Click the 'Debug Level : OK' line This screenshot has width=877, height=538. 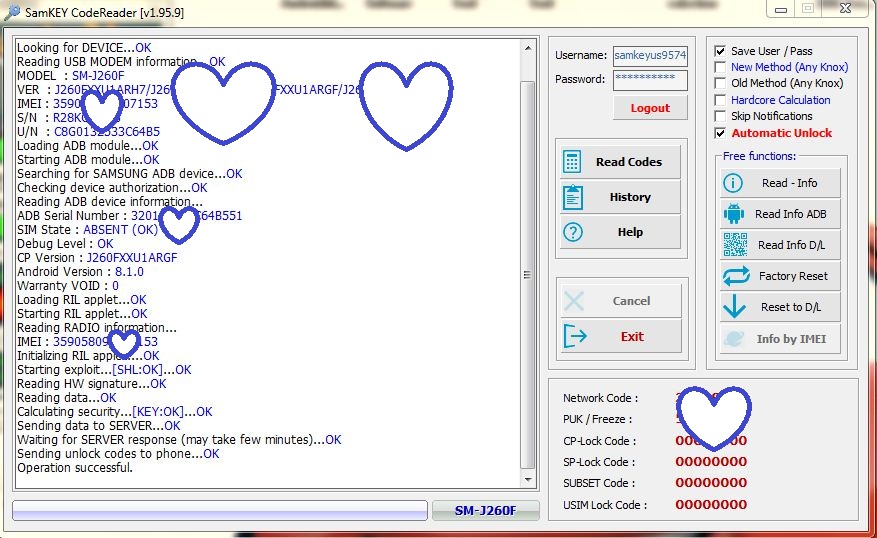65,244
